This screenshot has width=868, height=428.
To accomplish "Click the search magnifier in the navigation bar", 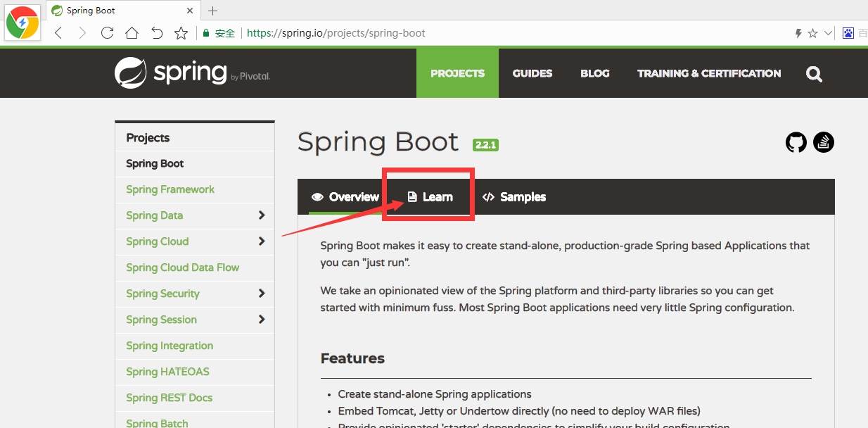I will coord(814,73).
